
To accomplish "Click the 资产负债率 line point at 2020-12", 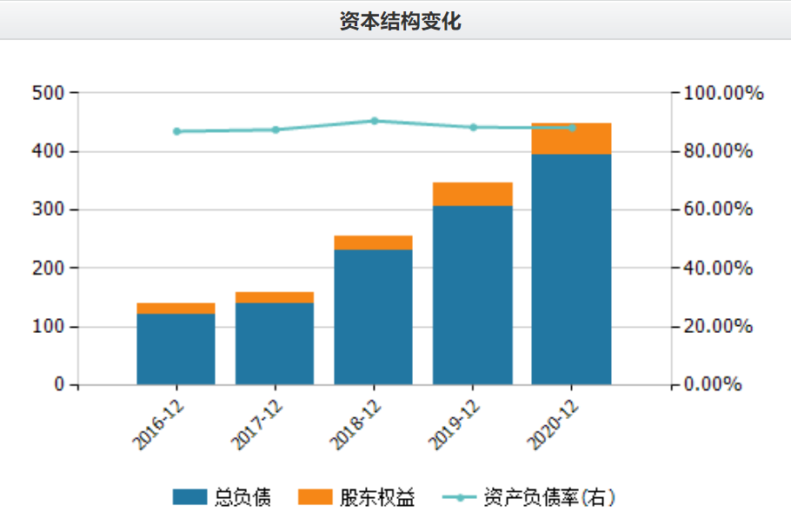I will (572, 128).
